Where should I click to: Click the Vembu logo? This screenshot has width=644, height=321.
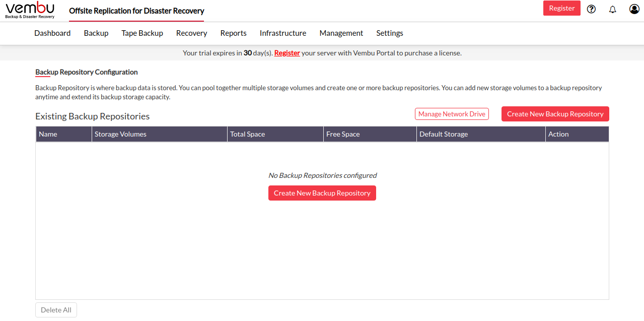tap(30, 10)
